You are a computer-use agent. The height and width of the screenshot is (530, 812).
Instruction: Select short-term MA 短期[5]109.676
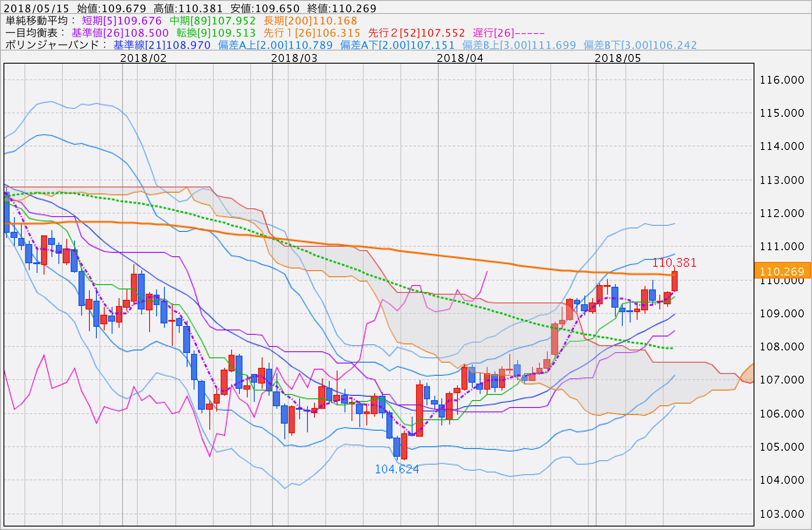tap(122, 20)
